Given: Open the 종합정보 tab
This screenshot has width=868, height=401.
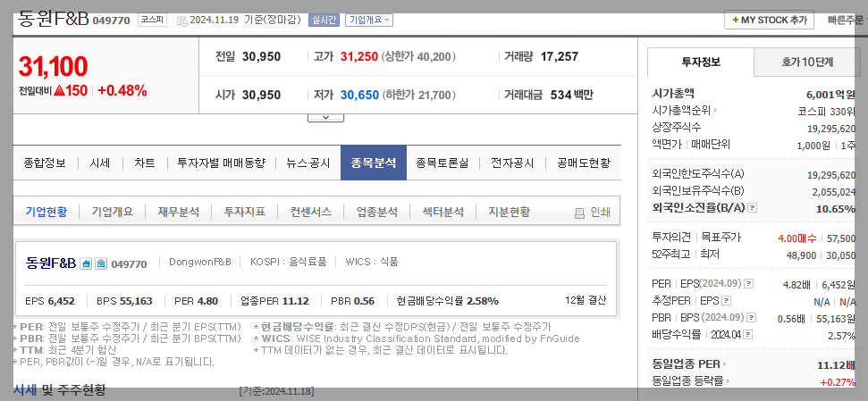Looking at the screenshot, I should [x=45, y=163].
